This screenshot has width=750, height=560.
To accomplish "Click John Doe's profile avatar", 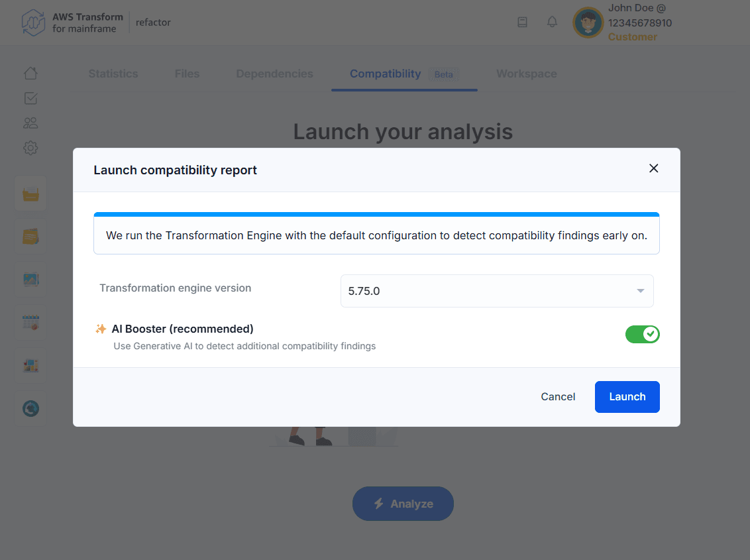I will 588,23.
